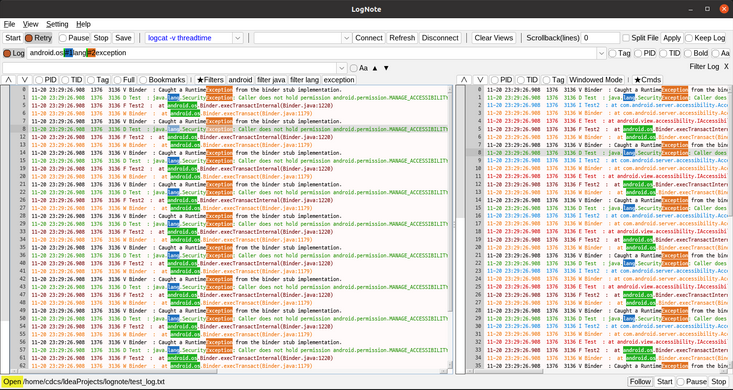This screenshot has width=733, height=390.
Task: Focus the Scrollback lines input field
Action: [x=600, y=38]
